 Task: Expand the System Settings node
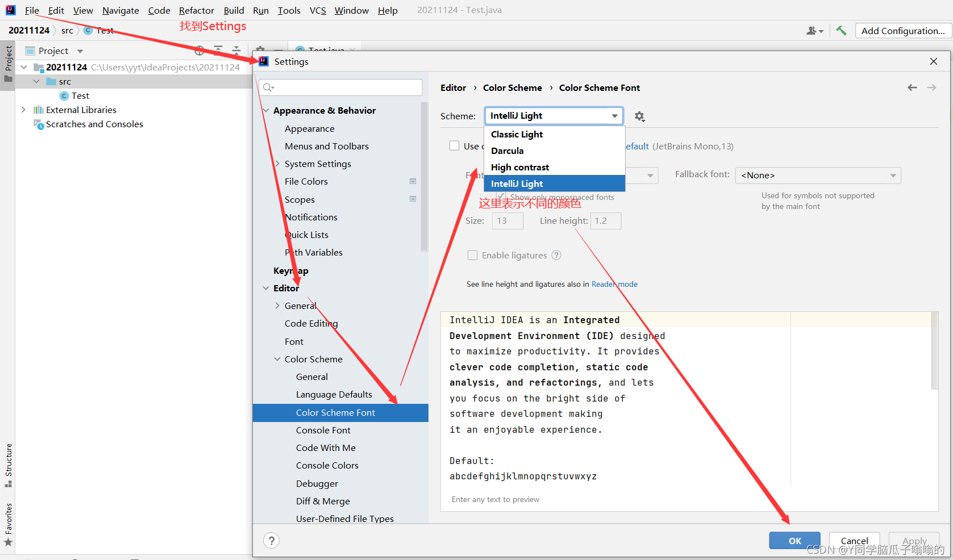coord(277,164)
